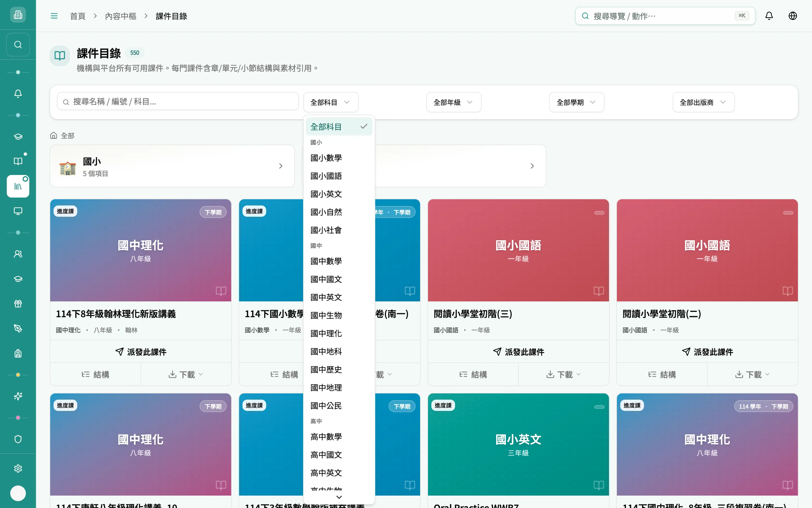Click 派發此課件 for 閱讀小學堂初階(三)

pyautogui.click(x=518, y=352)
